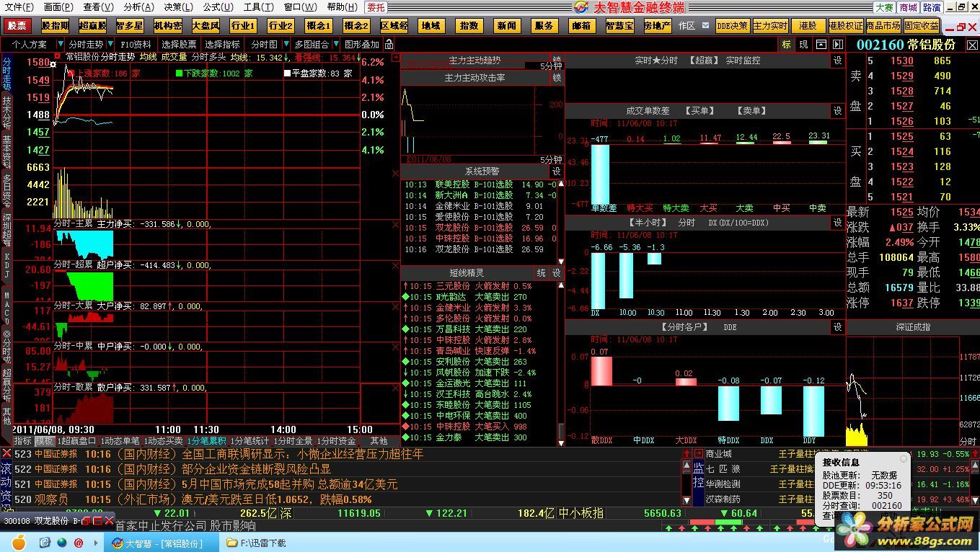Open the 大盘风 toolbar button
Screen dimensions: 980x552
click(205, 26)
